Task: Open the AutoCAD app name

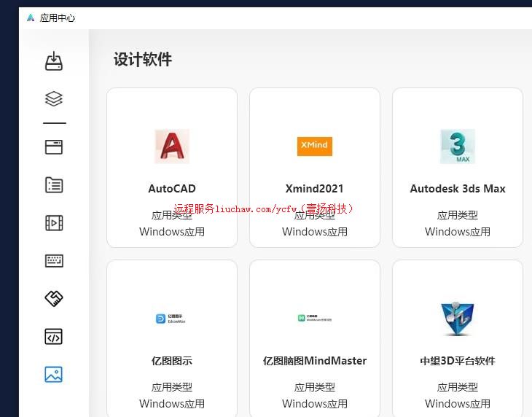Action: point(172,189)
